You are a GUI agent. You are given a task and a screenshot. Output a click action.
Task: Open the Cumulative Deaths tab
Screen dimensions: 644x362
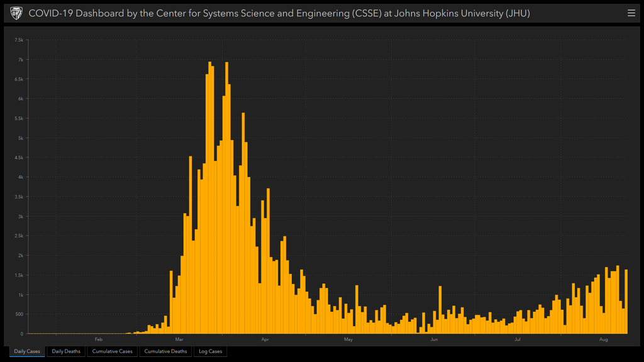[x=165, y=351]
